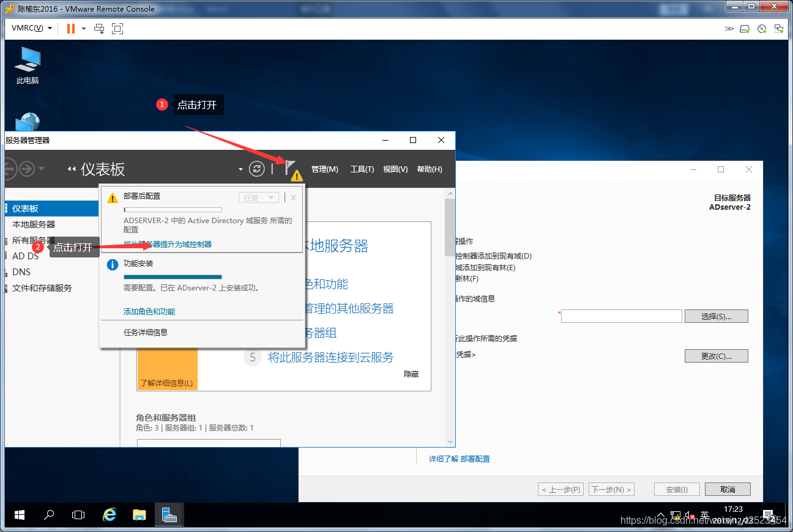793x532 pixels.
Task: Open File Explorer from the taskbar
Action: (140, 515)
